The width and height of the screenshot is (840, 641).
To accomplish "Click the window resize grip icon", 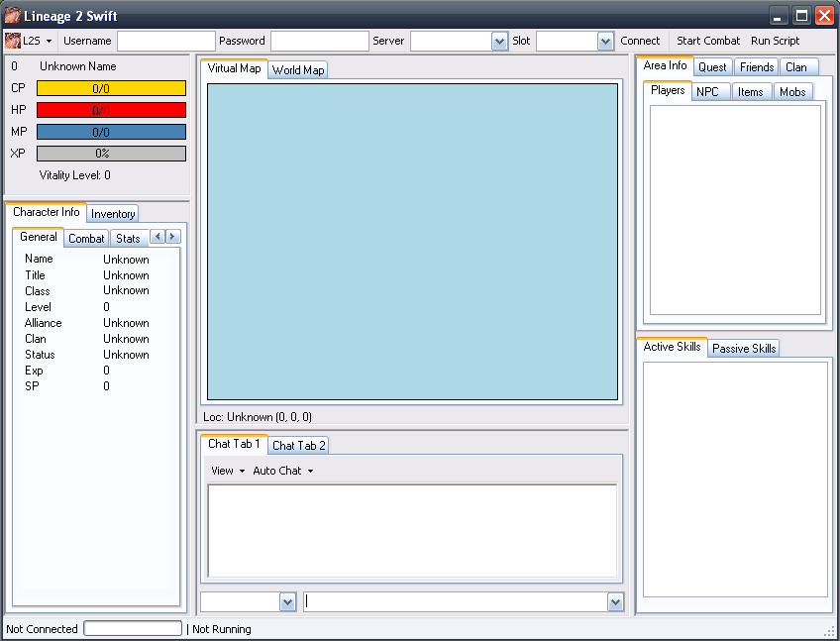I will pos(830,630).
